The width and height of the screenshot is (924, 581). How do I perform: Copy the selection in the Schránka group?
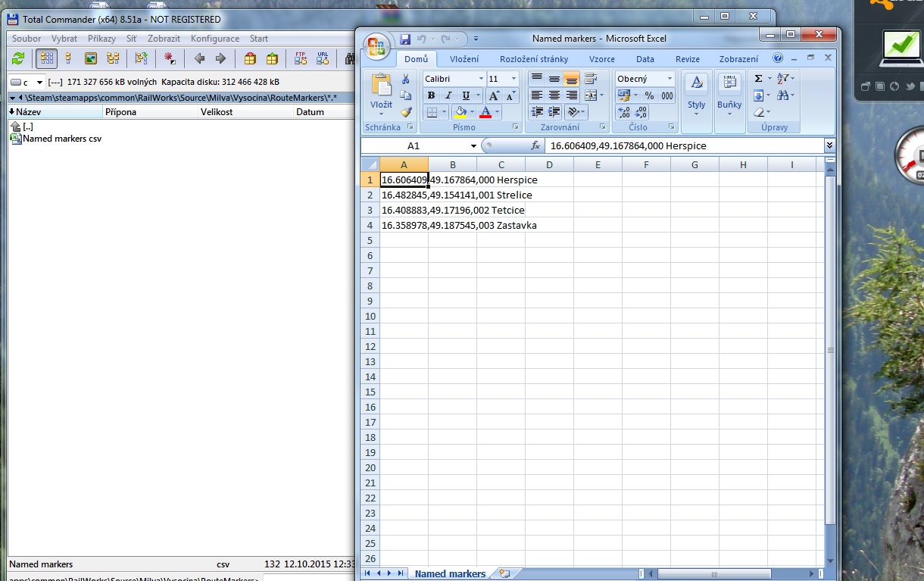click(x=406, y=95)
